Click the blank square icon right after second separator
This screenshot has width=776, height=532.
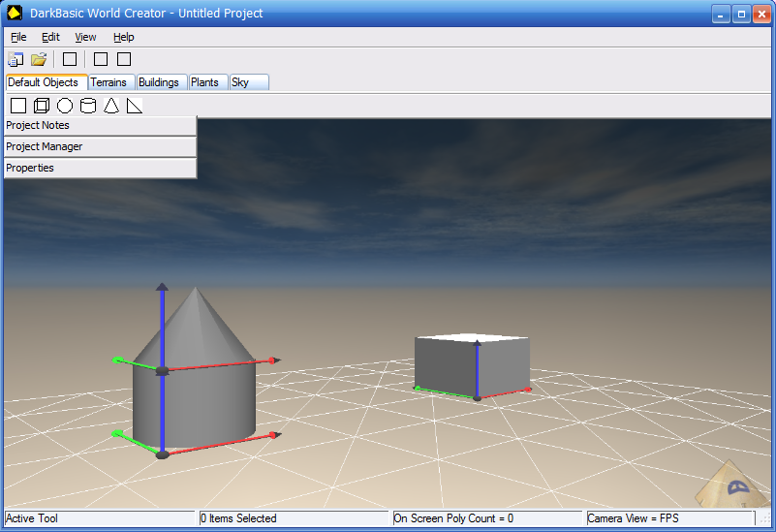click(101, 59)
